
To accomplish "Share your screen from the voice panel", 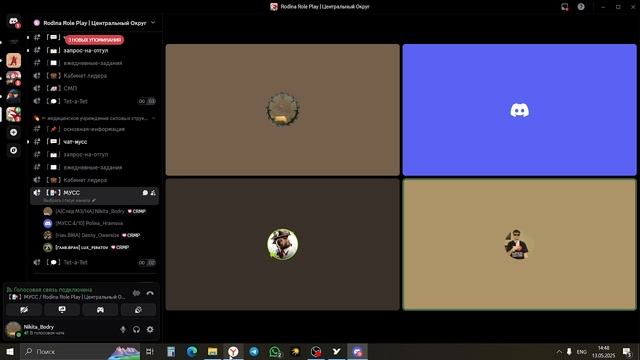I will pyautogui.click(x=62, y=310).
